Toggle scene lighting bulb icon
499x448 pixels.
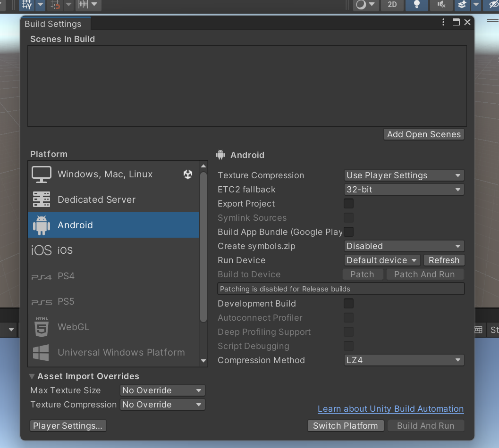416,5
